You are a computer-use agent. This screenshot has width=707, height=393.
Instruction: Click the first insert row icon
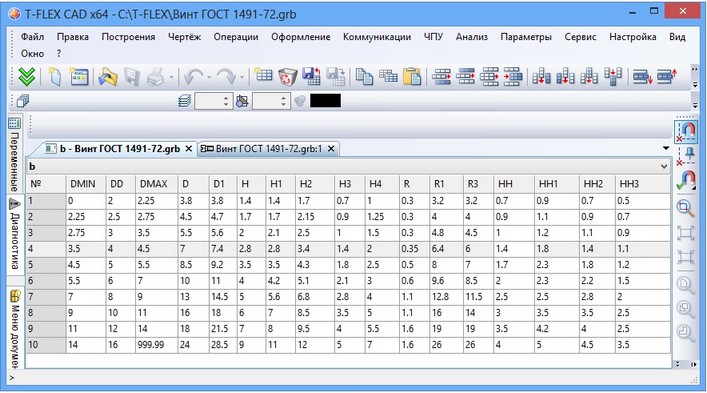[441, 77]
